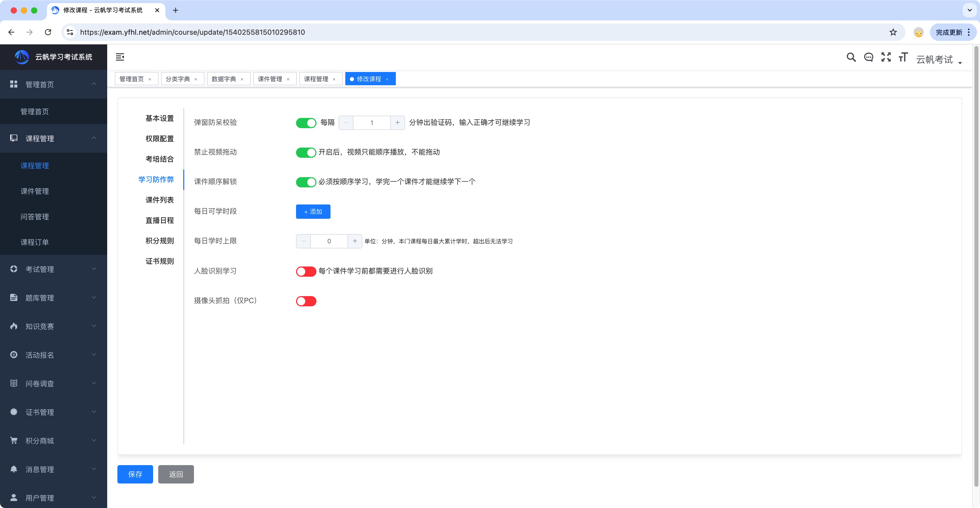This screenshot has width=980, height=508.
Task: Click the 证书管理 badge icon
Action: coord(14,412)
